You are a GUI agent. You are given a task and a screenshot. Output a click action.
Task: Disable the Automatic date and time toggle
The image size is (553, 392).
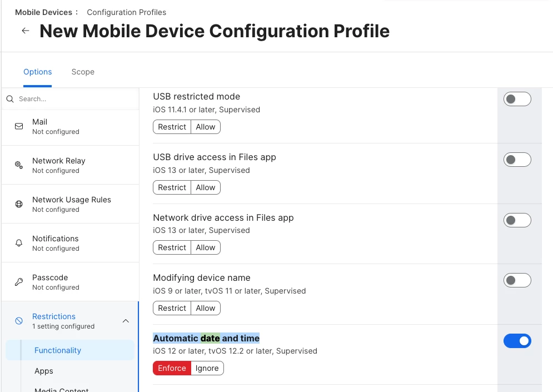pyautogui.click(x=517, y=341)
